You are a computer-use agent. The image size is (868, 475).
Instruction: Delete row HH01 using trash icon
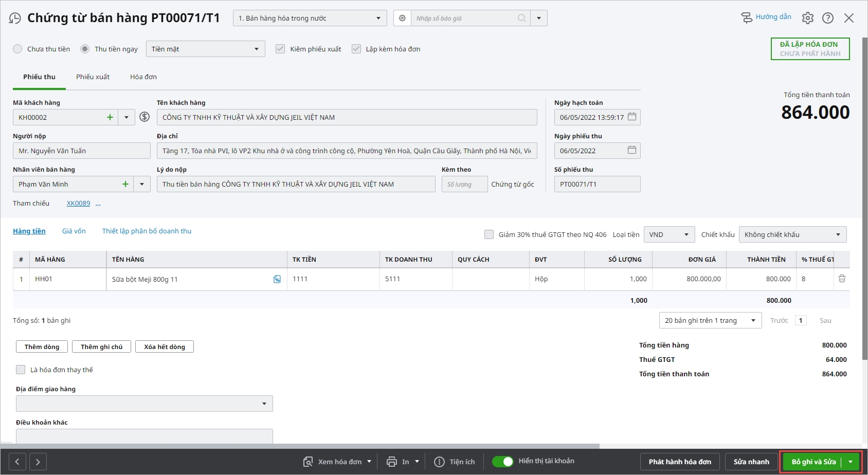pyautogui.click(x=842, y=279)
